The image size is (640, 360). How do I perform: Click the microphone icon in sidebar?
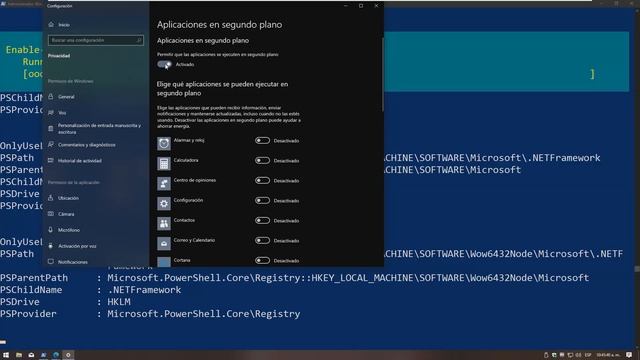click(x=51, y=230)
